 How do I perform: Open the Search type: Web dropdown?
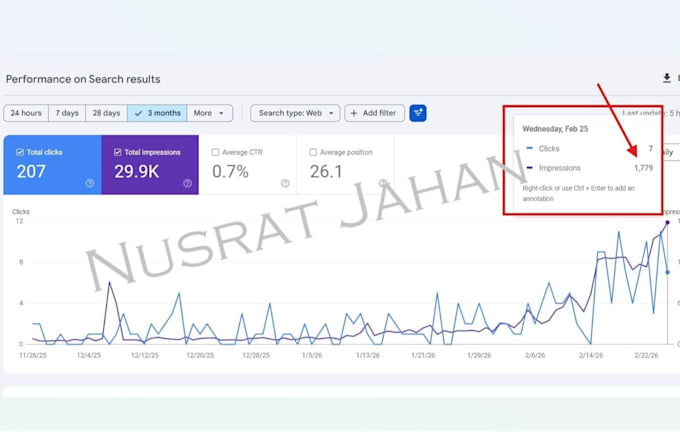[x=295, y=113]
